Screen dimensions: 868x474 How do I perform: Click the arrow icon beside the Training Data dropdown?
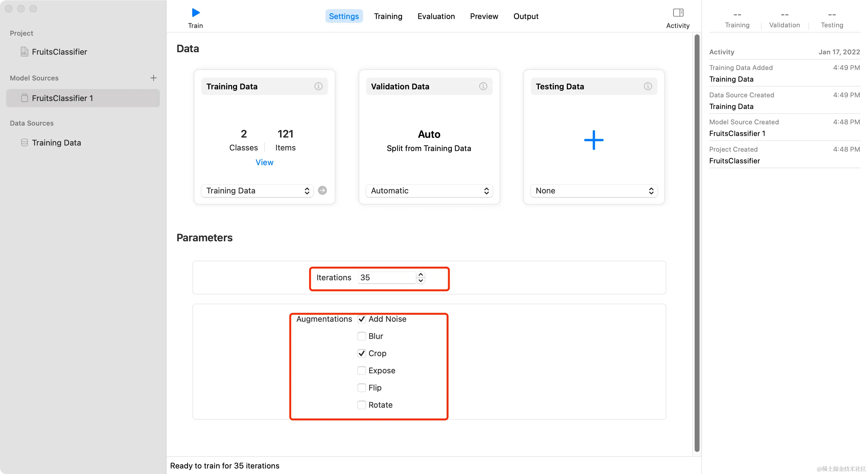(322, 191)
